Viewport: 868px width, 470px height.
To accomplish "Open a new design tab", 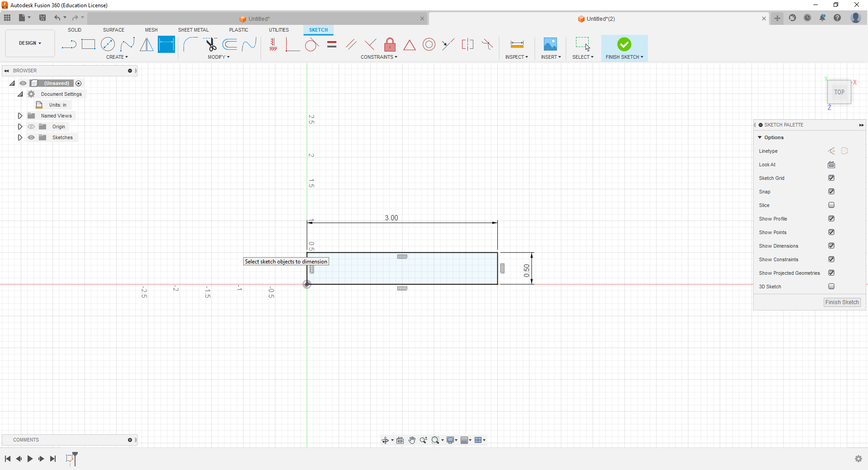I will pos(777,19).
